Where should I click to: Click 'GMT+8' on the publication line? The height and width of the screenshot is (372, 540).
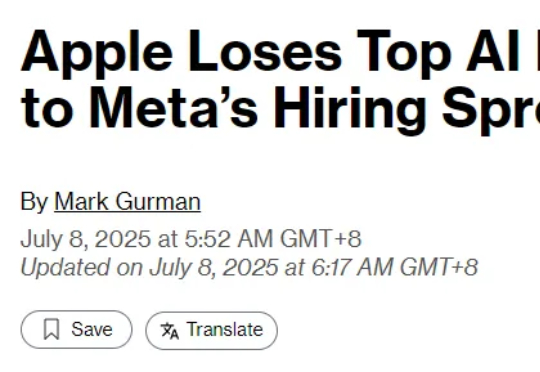click(x=321, y=238)
